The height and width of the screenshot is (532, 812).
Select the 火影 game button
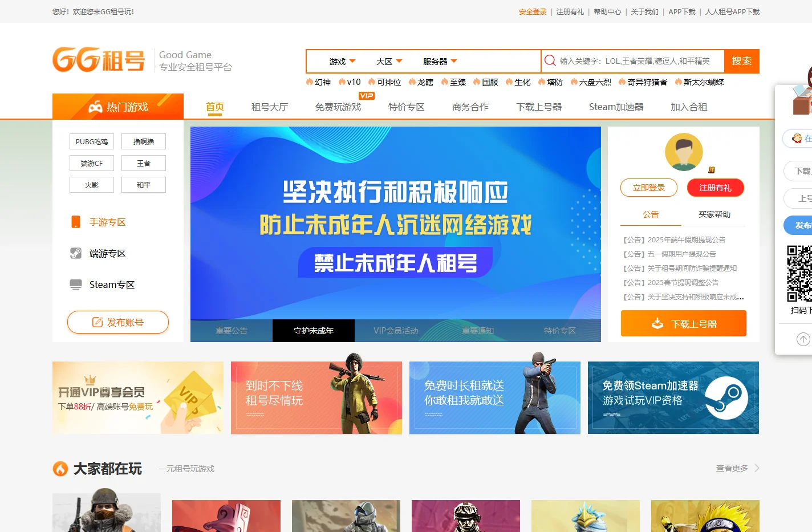tap(92, 185)
